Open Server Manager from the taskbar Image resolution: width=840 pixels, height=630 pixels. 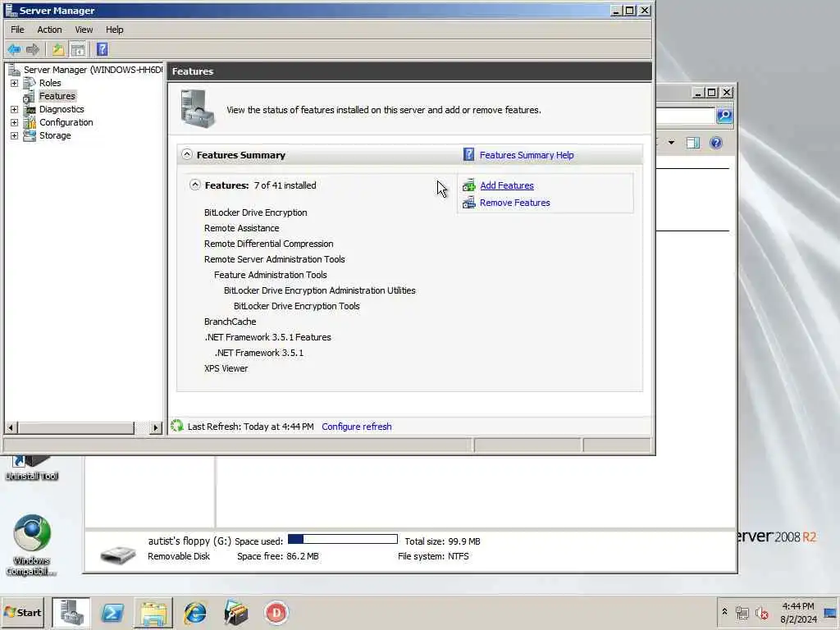71,612
